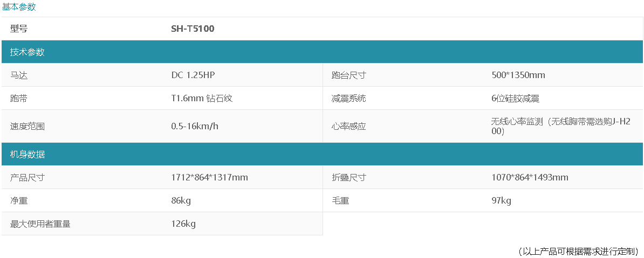
Task: Select the 6位硅胶减震 value
Action: tap(516, 99)
